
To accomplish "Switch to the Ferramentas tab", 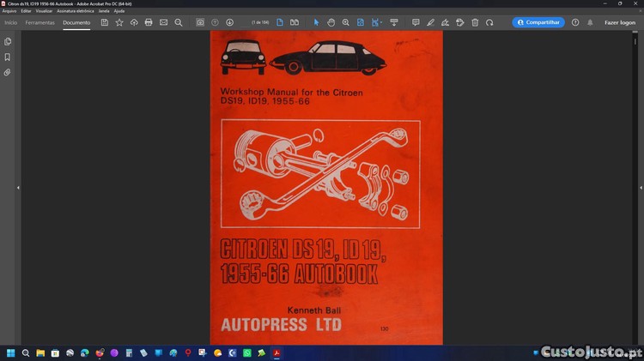I will pyautogui.click(x=39, y=22).
